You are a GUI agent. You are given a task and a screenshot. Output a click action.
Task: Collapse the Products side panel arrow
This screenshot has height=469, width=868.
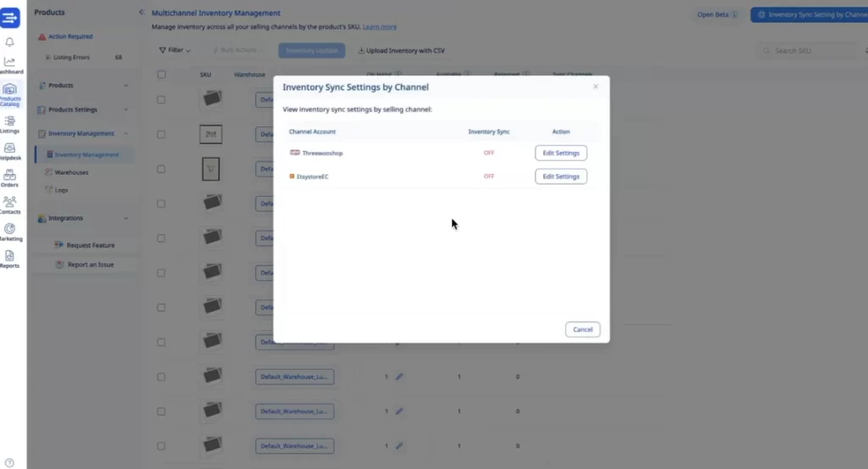click(x=142, y=12)
